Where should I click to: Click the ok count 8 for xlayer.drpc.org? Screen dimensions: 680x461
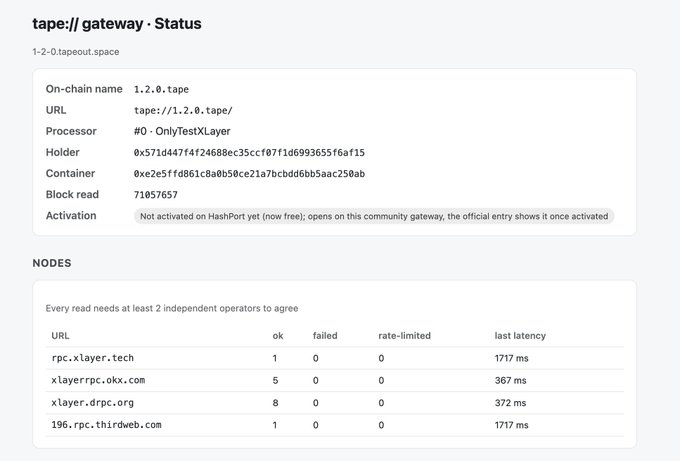(275, 403)
